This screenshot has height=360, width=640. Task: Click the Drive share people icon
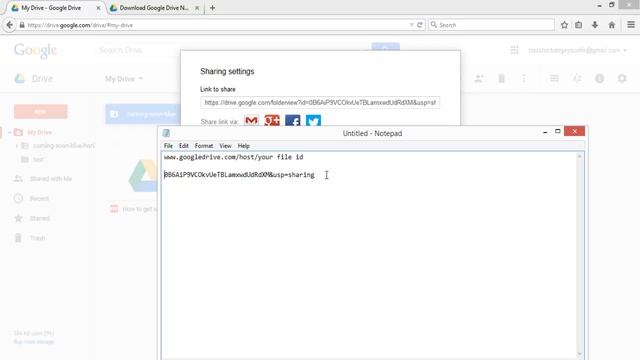point(479,78)
